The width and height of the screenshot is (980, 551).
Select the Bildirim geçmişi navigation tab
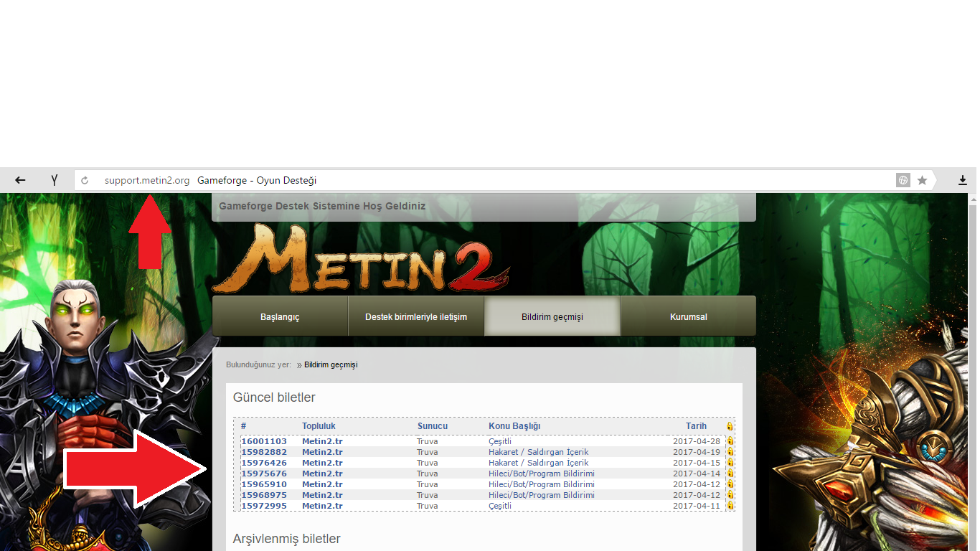click(552, 316)
